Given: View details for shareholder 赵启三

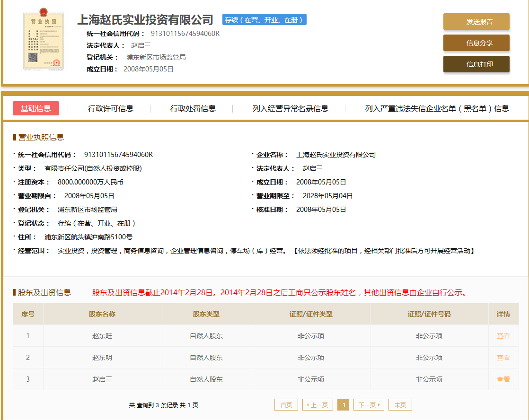Looking at the screenshot, I should [503, 379].
